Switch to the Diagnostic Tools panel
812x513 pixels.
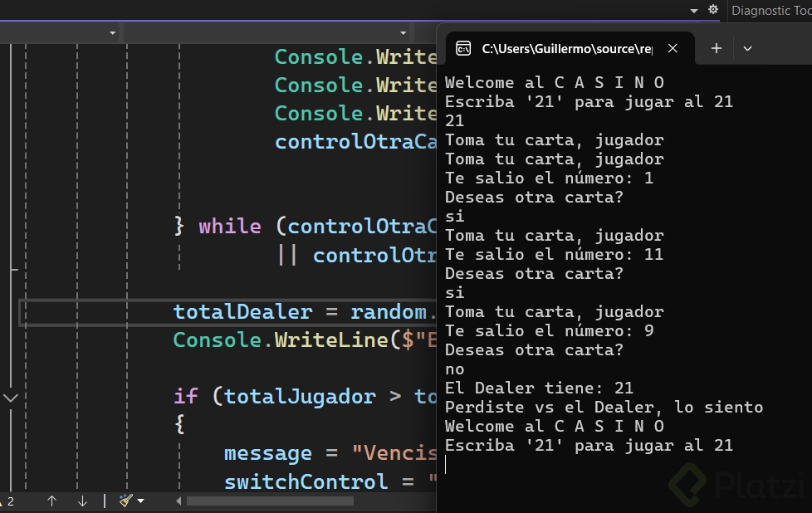(x=770, y=10)
